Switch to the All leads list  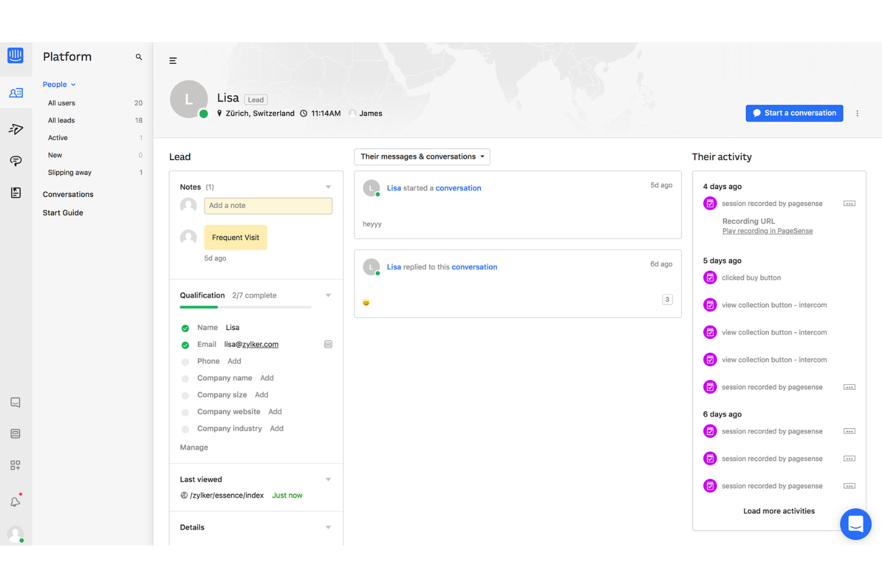tap(61, 120)
